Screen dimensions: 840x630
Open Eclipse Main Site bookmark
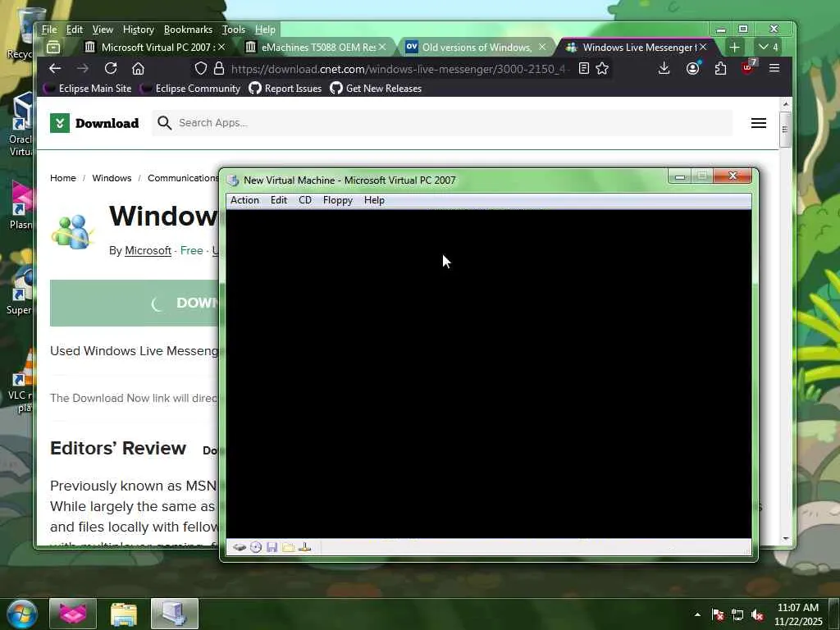click(x=88, y=89)
